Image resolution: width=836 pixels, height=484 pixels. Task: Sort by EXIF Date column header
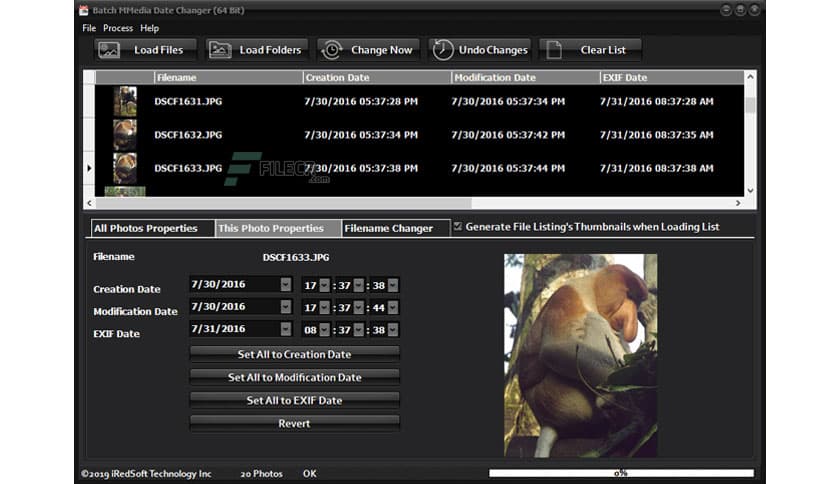[x=672, y=77]
